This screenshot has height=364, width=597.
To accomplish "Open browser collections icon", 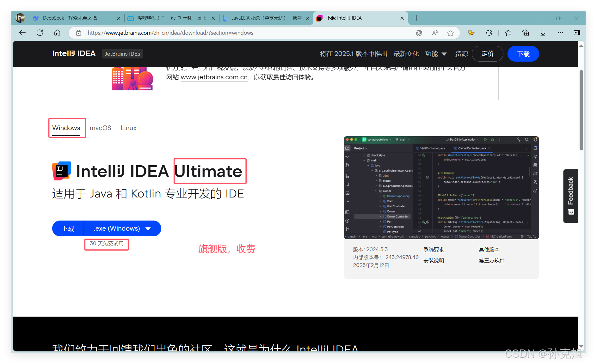I will point(526,33).
